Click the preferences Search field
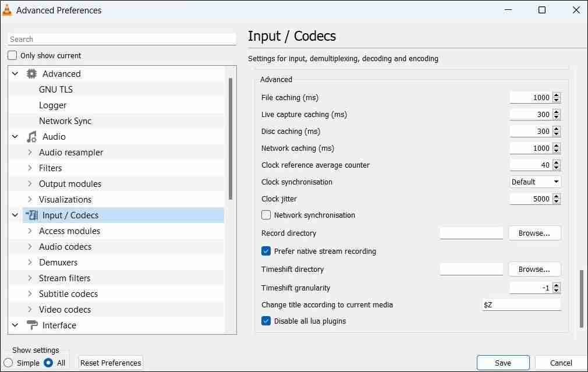This screenshot has height=372, width=588. click(x=122, y=39)
